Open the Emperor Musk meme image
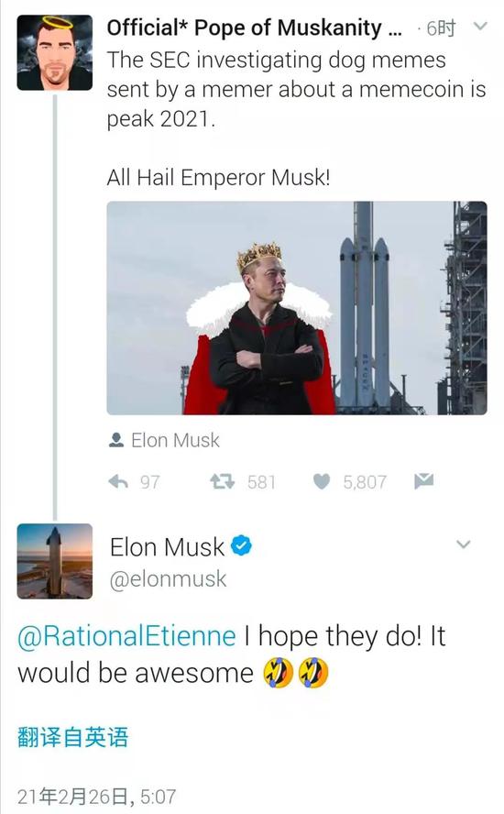This screenshot has width=504, height=814. [297, 308]
